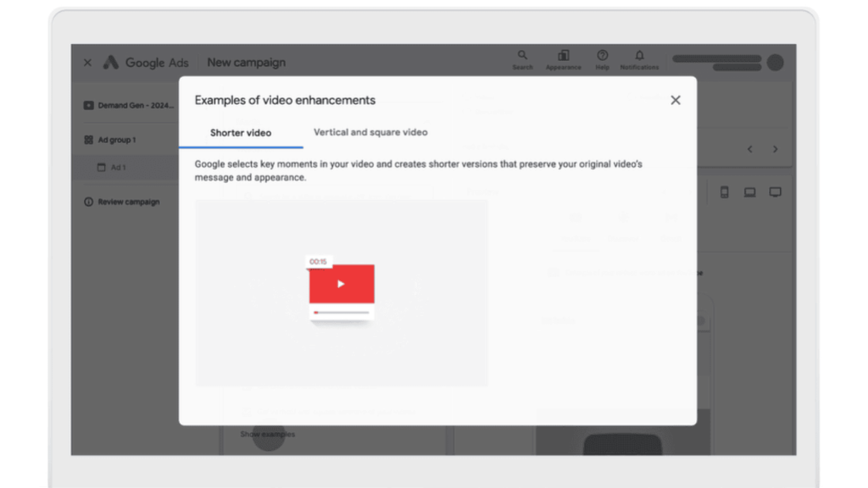Click the previous arrow chevron
868x488 pixels.
(x=749, y=148)
